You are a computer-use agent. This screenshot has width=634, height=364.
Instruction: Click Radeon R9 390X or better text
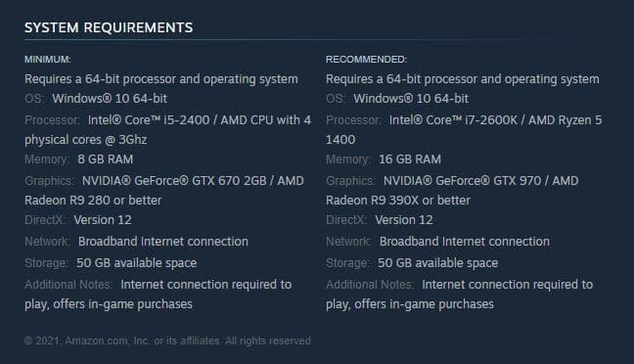[x=398, y=201]
